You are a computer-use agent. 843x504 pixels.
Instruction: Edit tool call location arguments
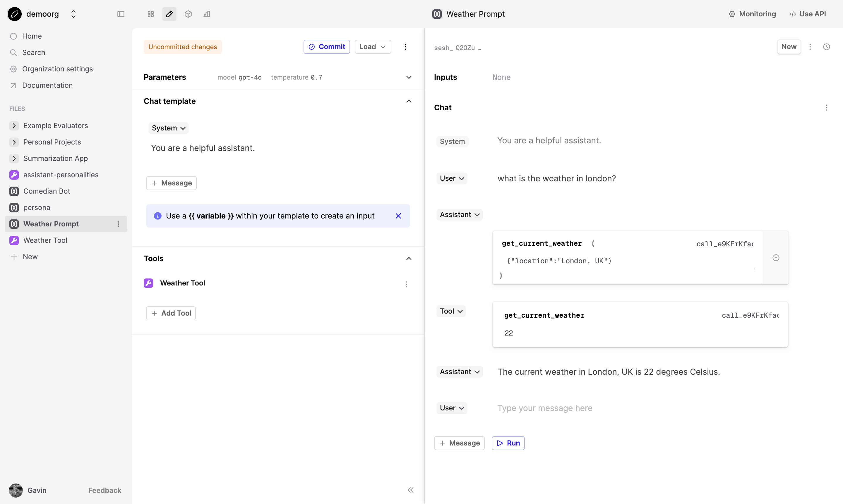click(x=559, y=261)
